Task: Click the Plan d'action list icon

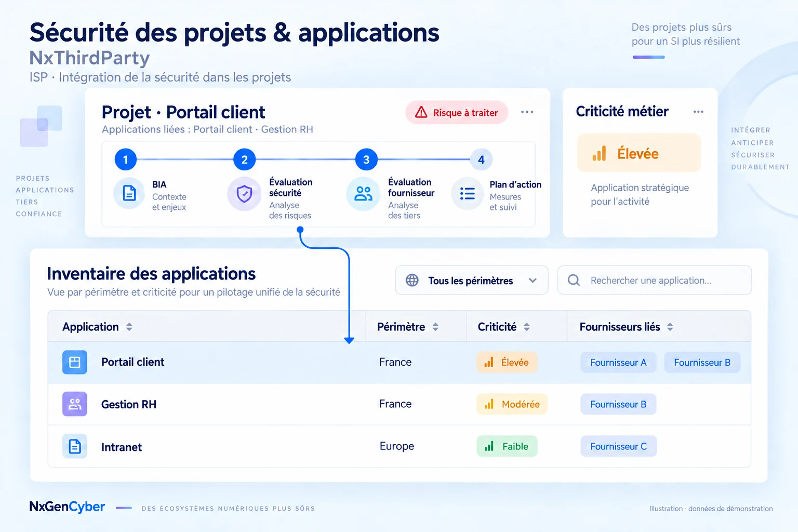Action: tap(467, 194)
